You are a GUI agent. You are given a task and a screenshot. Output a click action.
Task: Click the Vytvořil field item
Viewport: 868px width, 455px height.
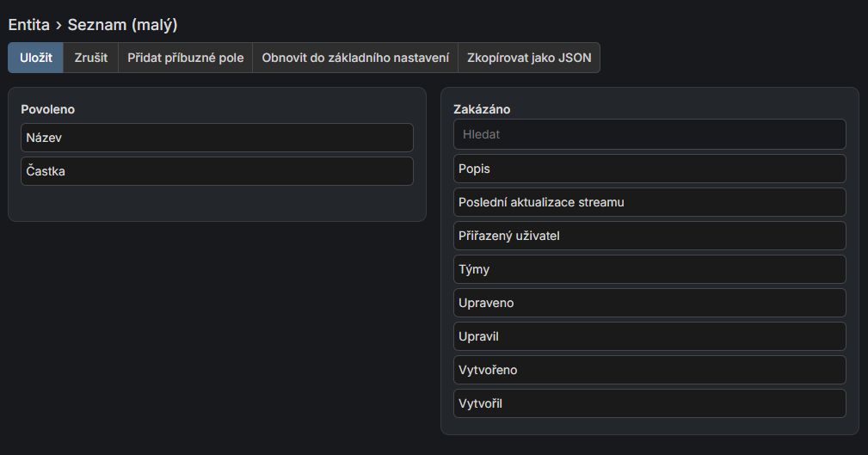click(x=649, y=403)
